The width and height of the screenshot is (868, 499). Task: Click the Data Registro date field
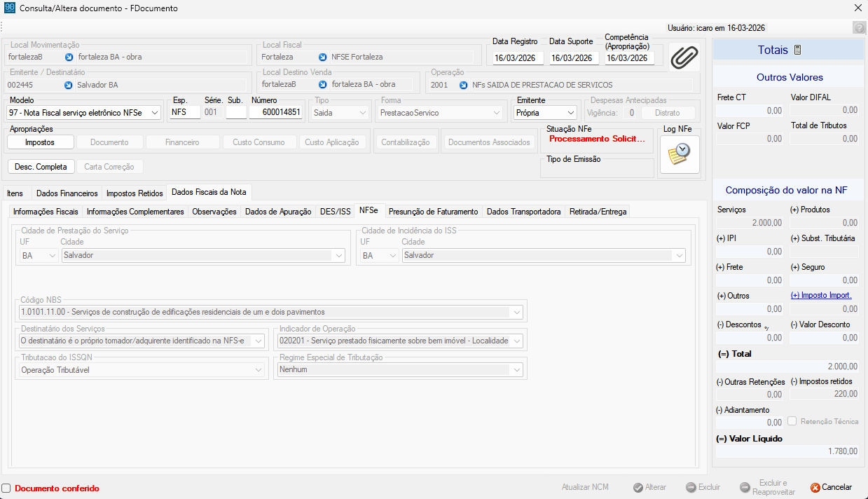pyautogui.click(x=518, y=58)
